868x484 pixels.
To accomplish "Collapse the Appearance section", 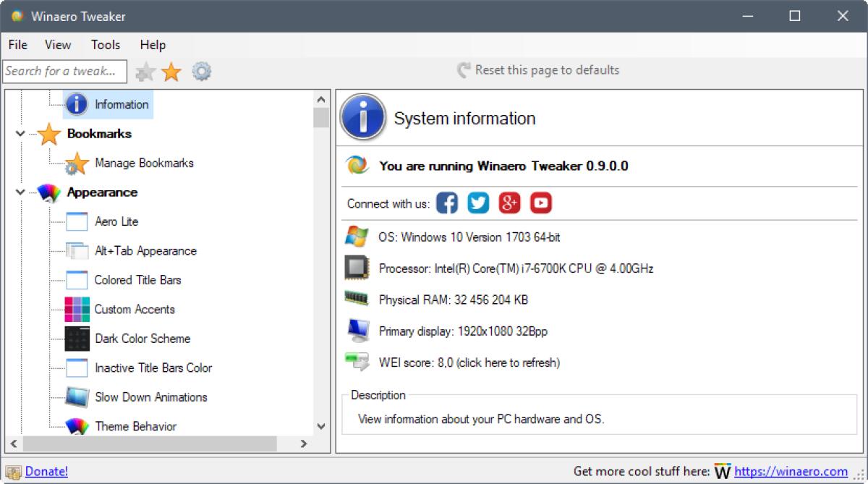I will click(x=20, y=192).
